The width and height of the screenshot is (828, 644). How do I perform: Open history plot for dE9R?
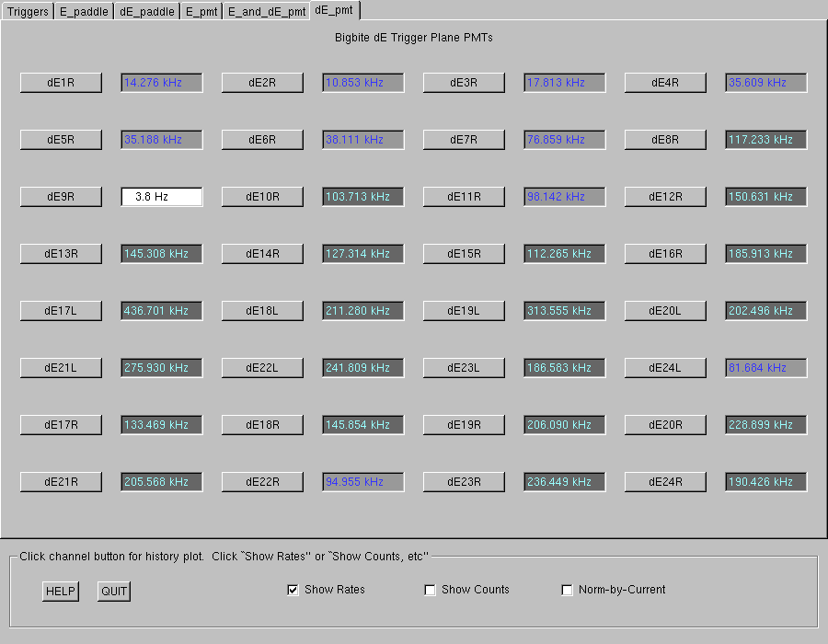point(61,197)
